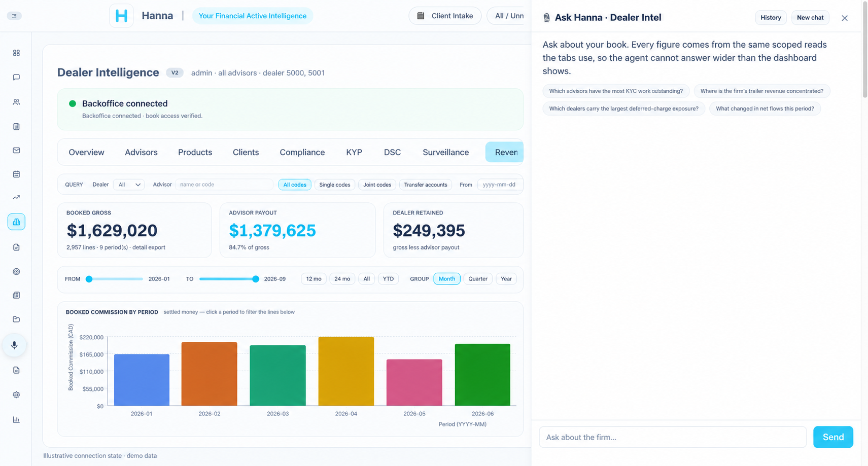Open chat History

point(771,17)
